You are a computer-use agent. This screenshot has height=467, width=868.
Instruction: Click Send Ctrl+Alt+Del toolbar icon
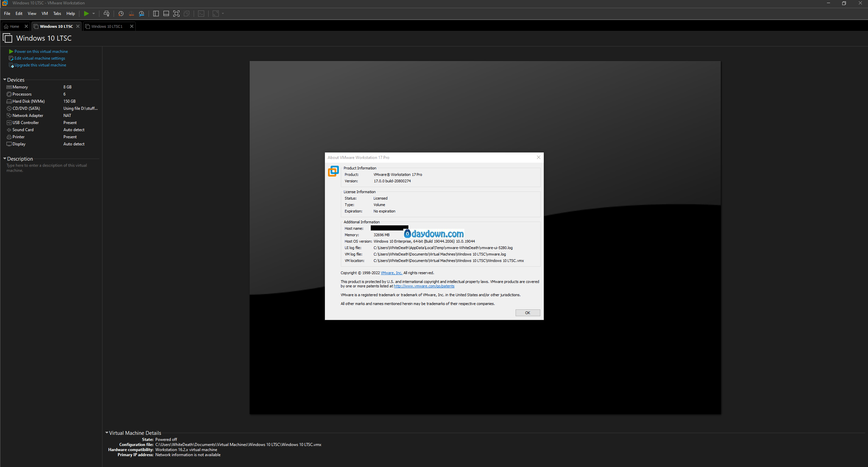(x=107, y=14)
